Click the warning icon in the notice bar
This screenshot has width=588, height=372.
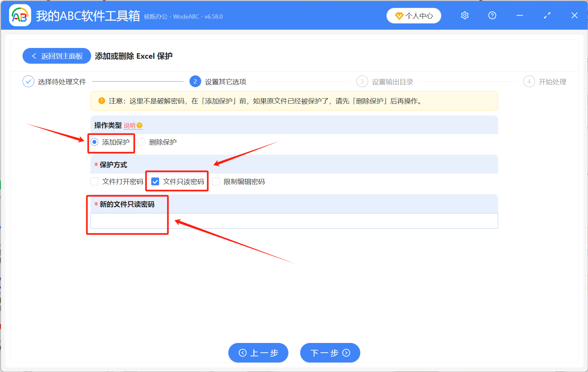tap(102, 101)
